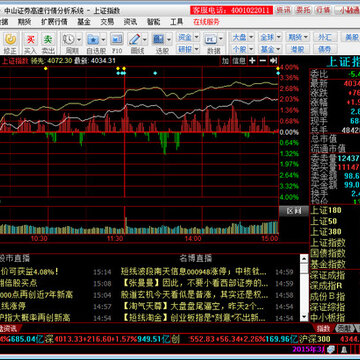360x360 pixels.
Task: Select 上证380 in index list
Action: [x=326, y=232]
